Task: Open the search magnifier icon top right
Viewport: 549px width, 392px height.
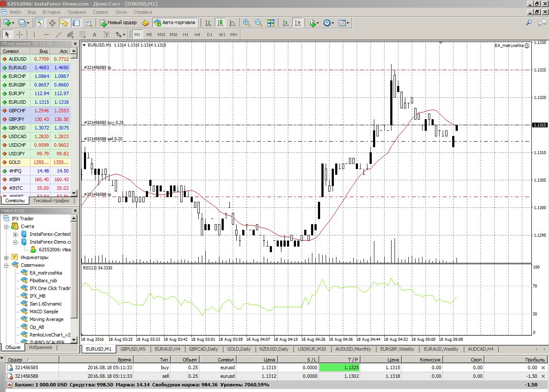Action: coord(529,23)
